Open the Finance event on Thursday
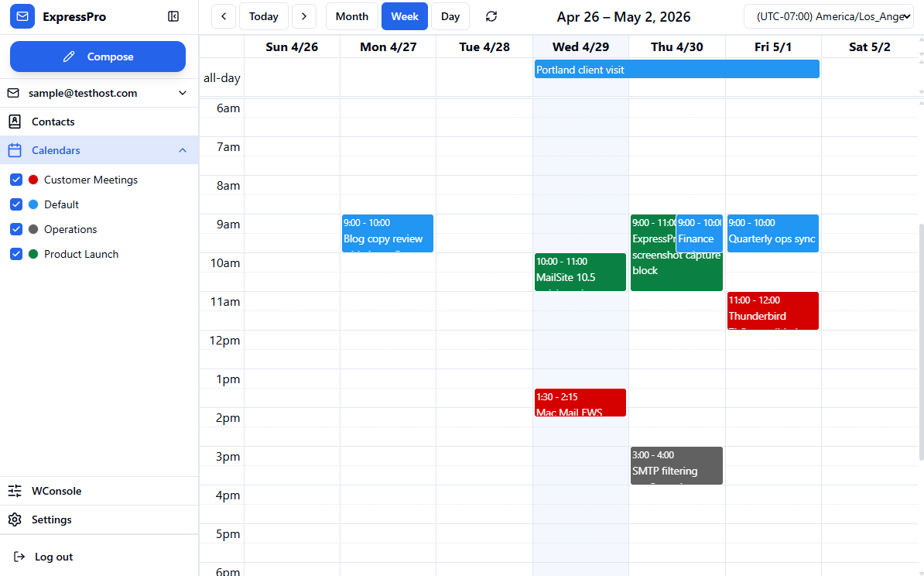Image resolution: width=924 pixels, height=576 pixels. [x=700, y=234]
